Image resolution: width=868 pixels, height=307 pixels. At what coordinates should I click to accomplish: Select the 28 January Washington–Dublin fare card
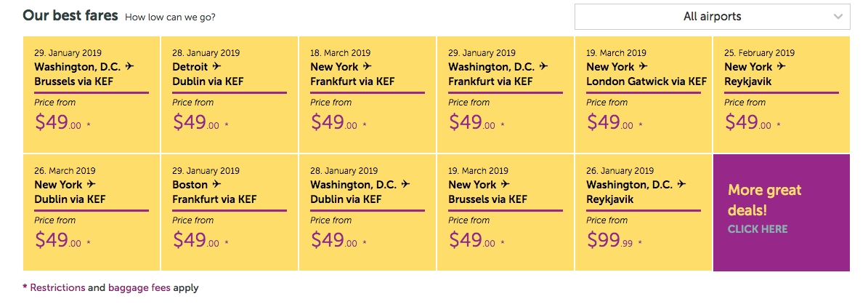click(368, 212)
